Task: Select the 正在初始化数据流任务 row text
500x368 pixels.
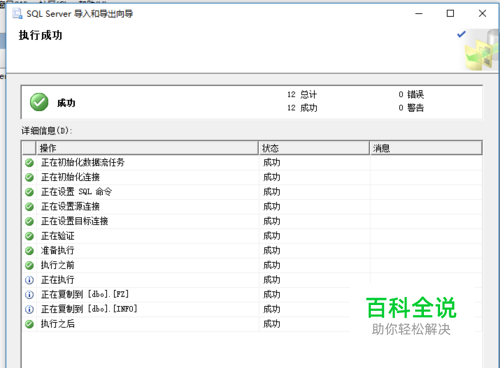Action: point(83,163)
